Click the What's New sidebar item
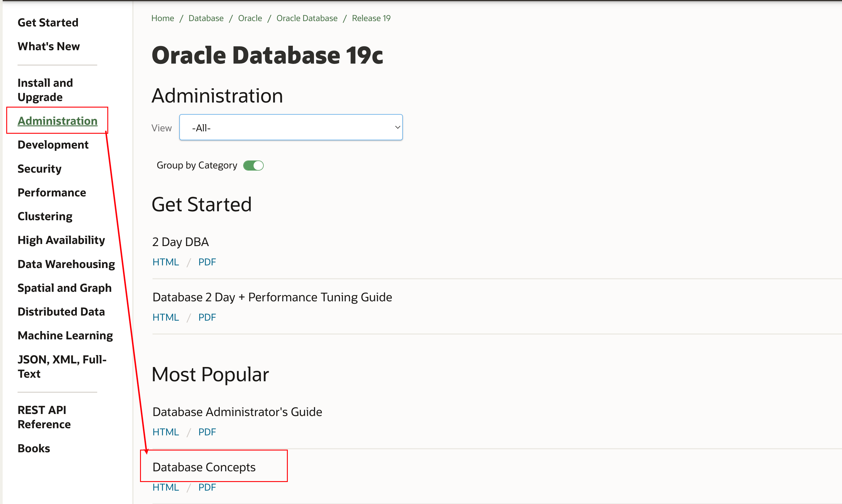 48,46
